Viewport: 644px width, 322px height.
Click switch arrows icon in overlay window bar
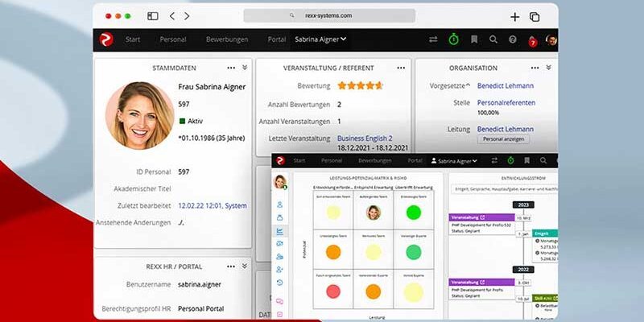[494, 160]
